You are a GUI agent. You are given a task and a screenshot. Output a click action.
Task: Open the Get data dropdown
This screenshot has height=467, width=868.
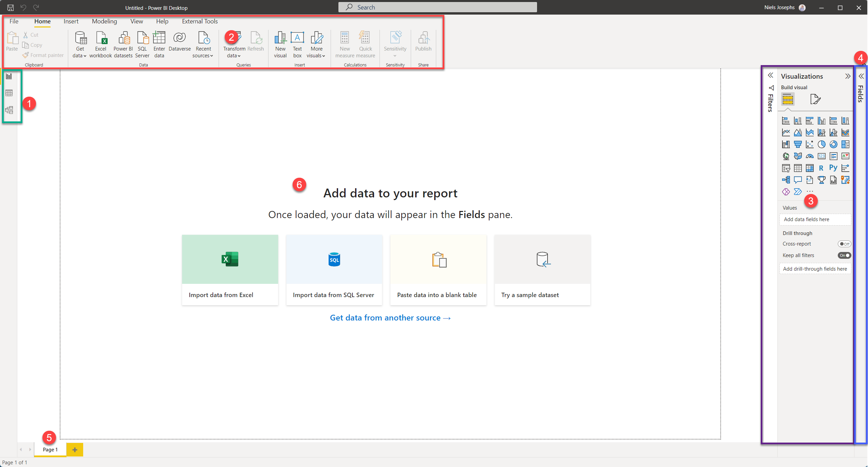[80, 45]
